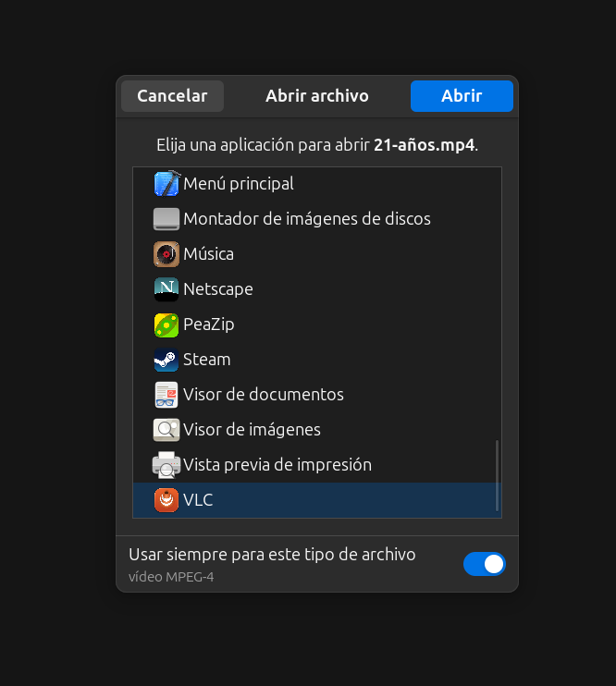Image resolution: width=616 pixels, height=686 pixels.
Task: Choose Steam in the application list
Action: 207,360
